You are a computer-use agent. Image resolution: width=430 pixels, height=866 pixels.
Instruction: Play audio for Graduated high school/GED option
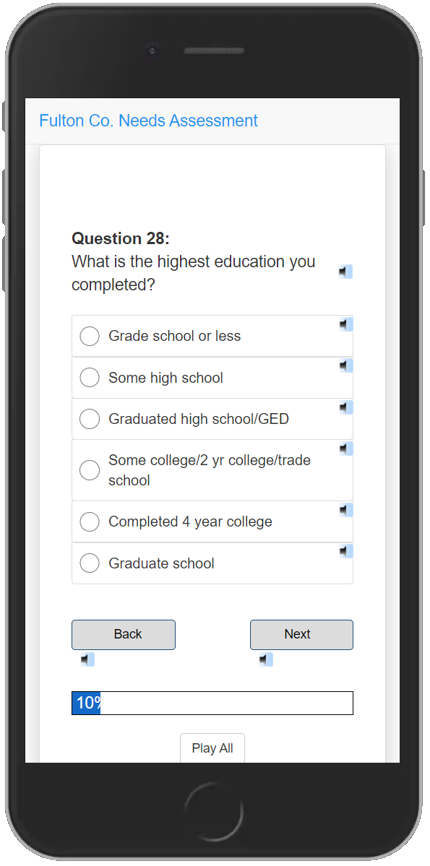tap(346, 408)
